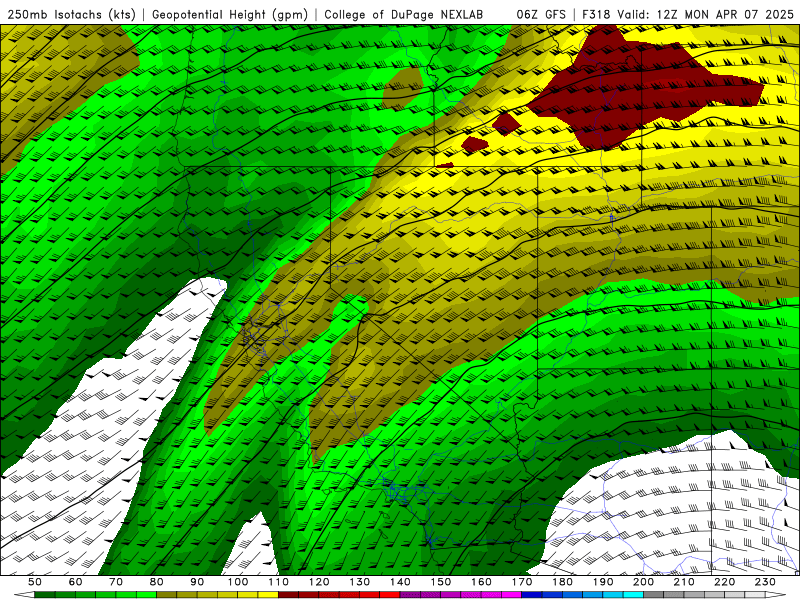
Task: Click the cyan swatch beneath the 200 label
Action: point(633,595)
